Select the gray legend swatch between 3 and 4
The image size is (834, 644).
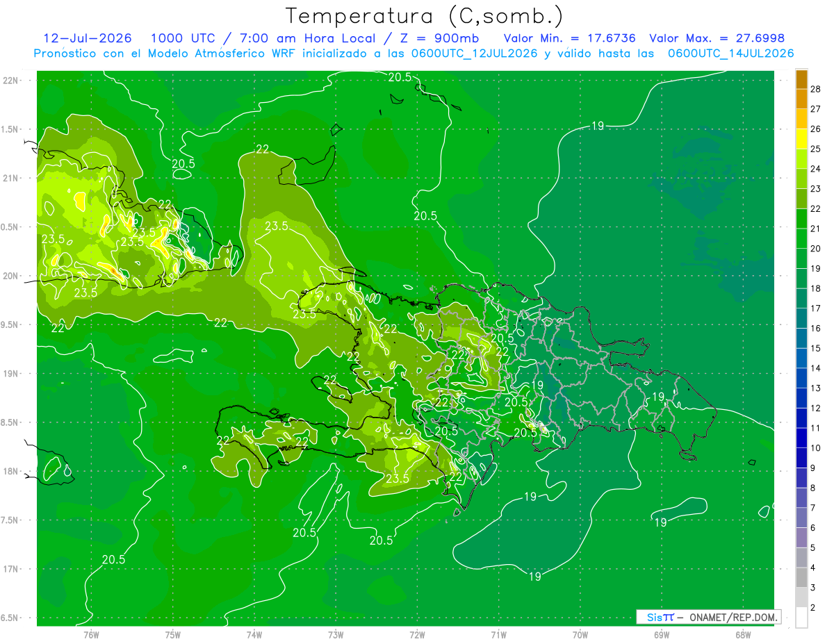pos(801,577)
